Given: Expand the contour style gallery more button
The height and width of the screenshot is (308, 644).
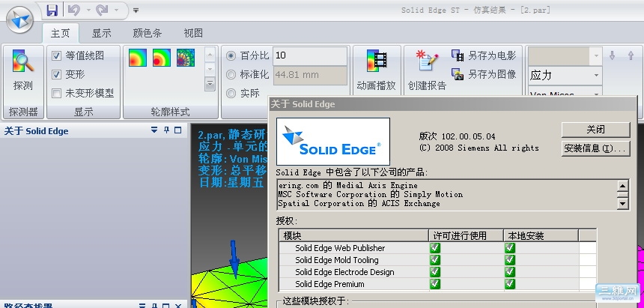Looking at the screenshot, I should (210, 84).
